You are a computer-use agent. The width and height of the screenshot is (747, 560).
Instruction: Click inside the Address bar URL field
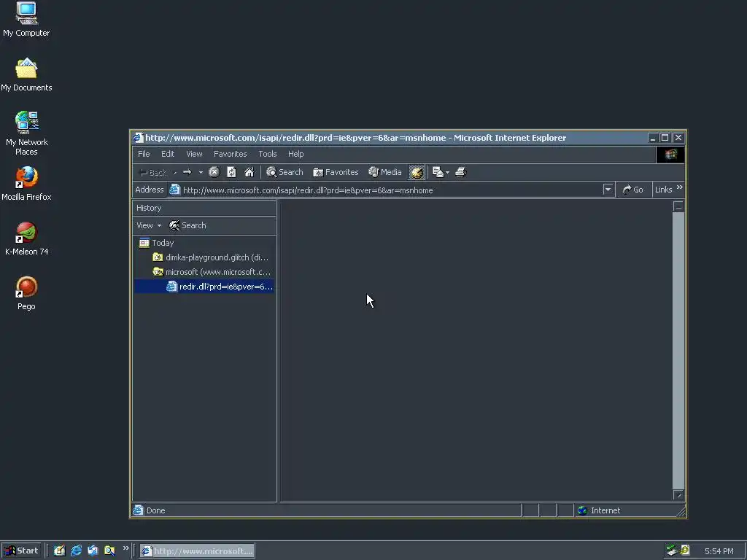[x=391, y=190]
